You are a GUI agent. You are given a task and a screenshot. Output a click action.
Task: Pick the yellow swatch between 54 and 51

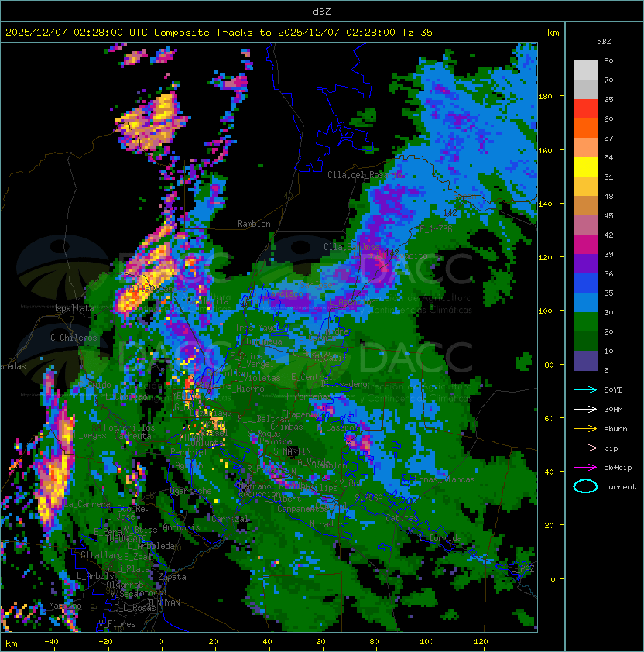[x=585, y=167]
